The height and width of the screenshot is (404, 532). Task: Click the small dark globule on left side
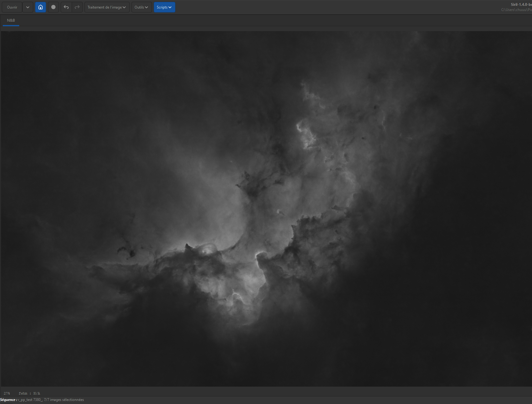tap(131, 253)
